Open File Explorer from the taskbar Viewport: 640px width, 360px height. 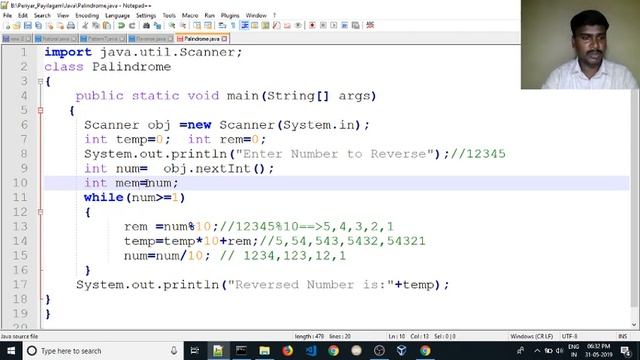coord(264,351)
